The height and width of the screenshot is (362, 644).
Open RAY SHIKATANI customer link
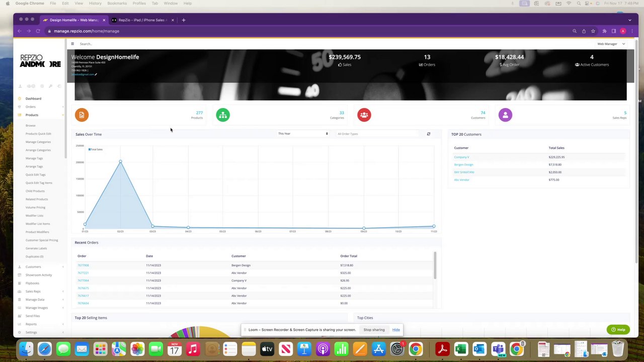[464, 172]
